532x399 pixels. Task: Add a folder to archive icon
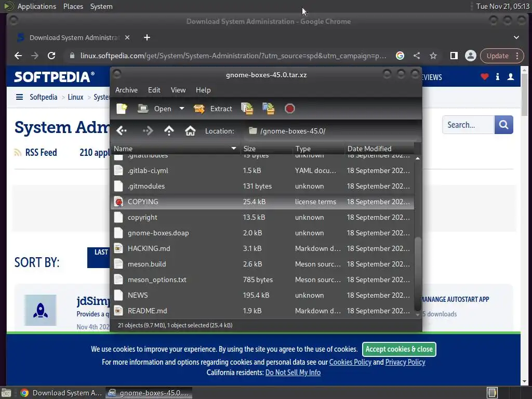[x=269, y=109]
